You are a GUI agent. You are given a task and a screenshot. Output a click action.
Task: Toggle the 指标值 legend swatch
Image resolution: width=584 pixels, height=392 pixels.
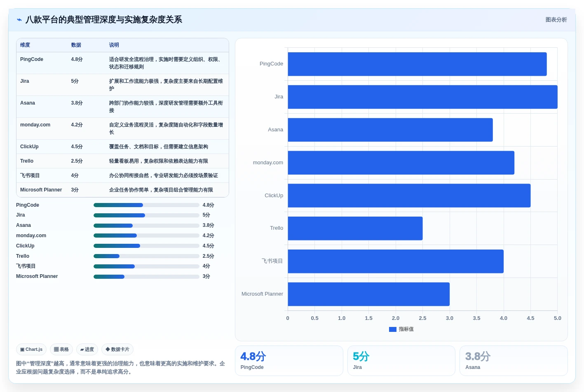pyautogui.click(x=393, y=329)
